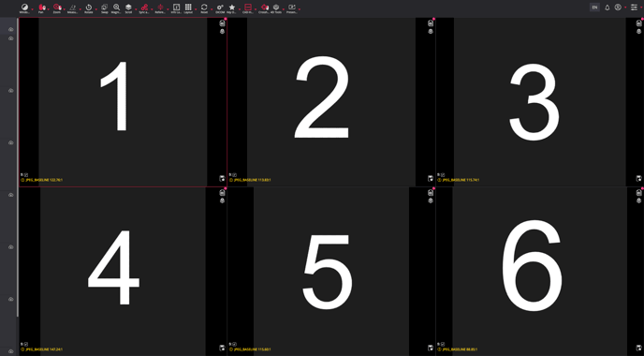Open the user account icon
Viewport: 644px width, 356px height.
pos(618,7)
